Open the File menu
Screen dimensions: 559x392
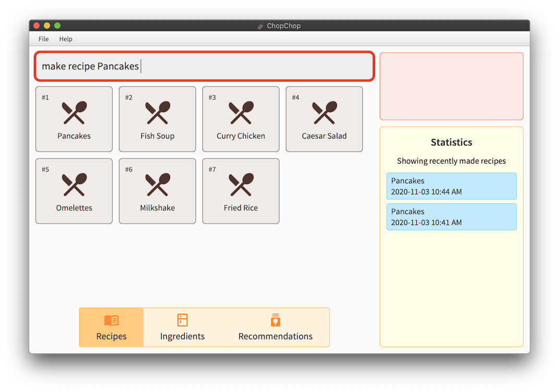[x=43, y=39]
